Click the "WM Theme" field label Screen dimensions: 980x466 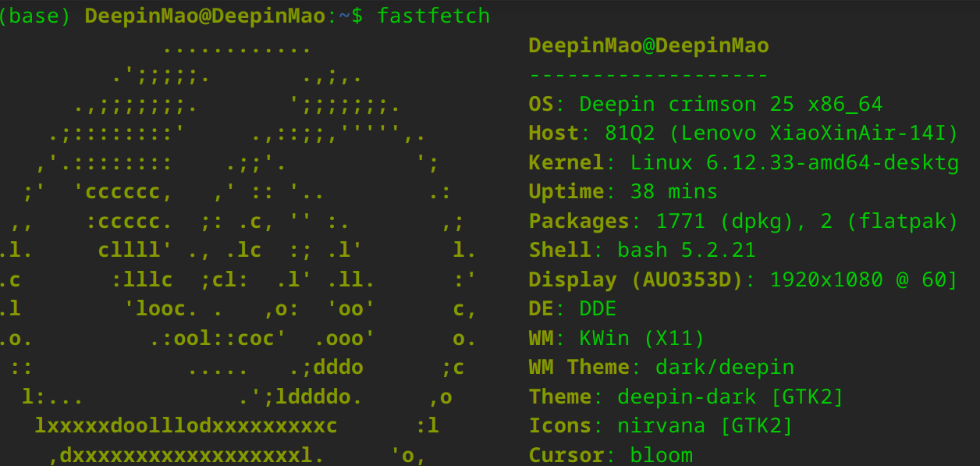(579, 367)
